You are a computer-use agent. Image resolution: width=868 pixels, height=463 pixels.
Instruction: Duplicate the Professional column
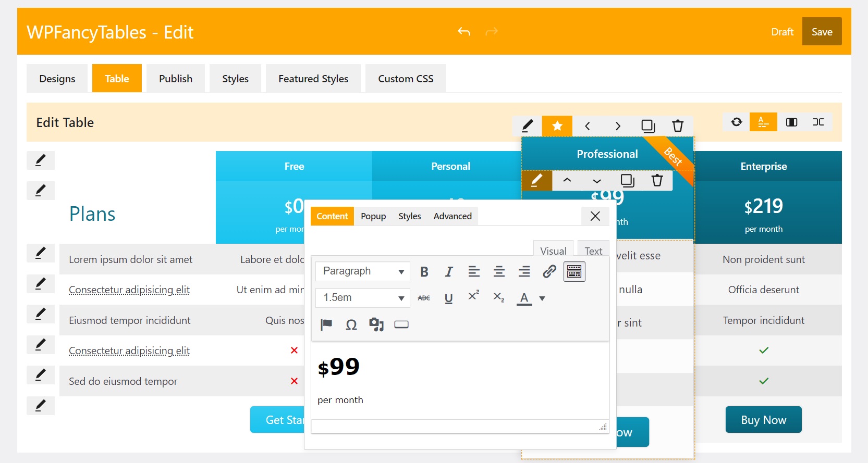tap(648, 126)
